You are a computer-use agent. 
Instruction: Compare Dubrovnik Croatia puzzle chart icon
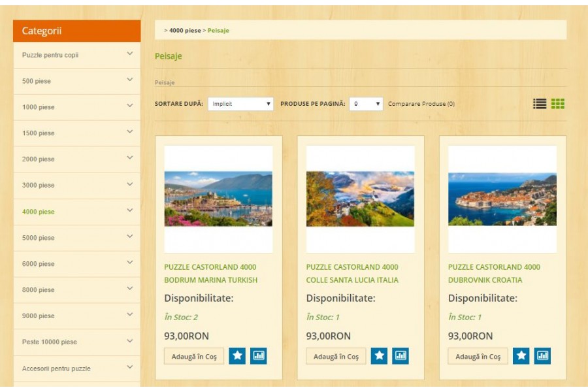[x=543, y=355]
